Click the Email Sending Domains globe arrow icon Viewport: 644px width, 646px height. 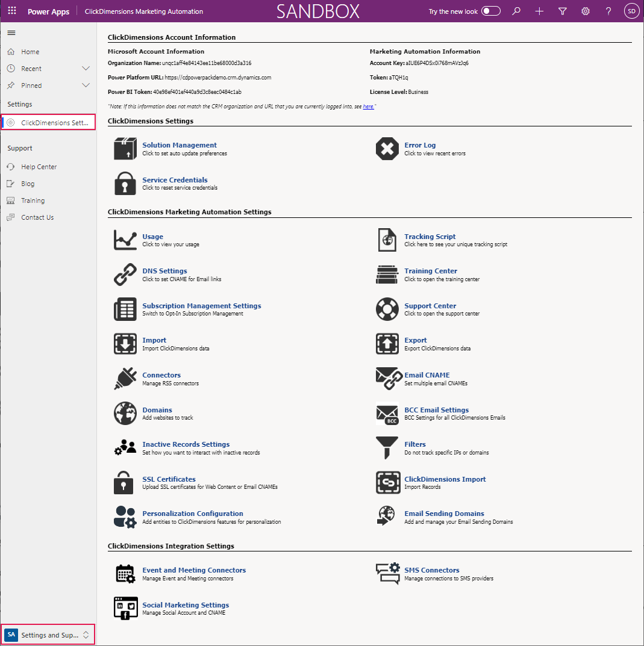(386, 516)
